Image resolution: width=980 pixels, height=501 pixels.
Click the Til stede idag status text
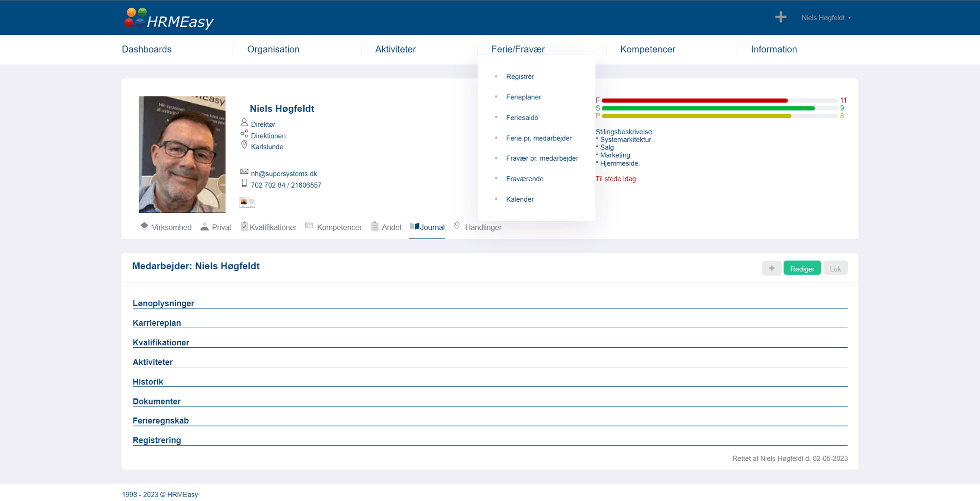click(x=615, y=179)
